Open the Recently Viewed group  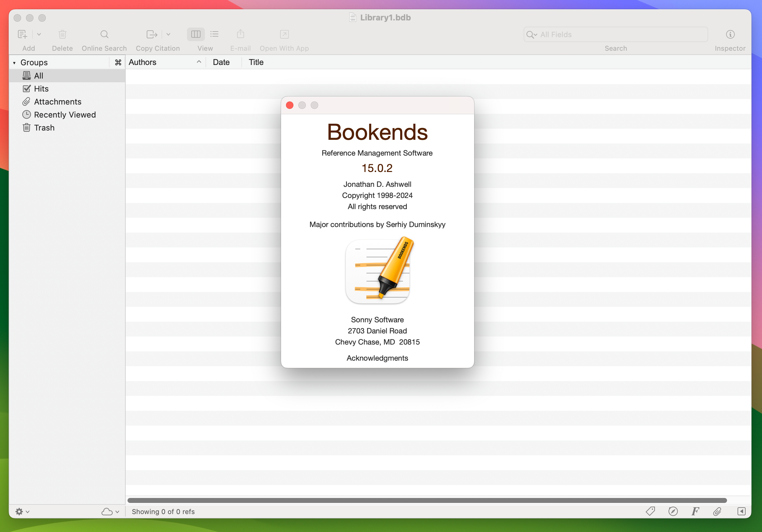tap(65, 114)
